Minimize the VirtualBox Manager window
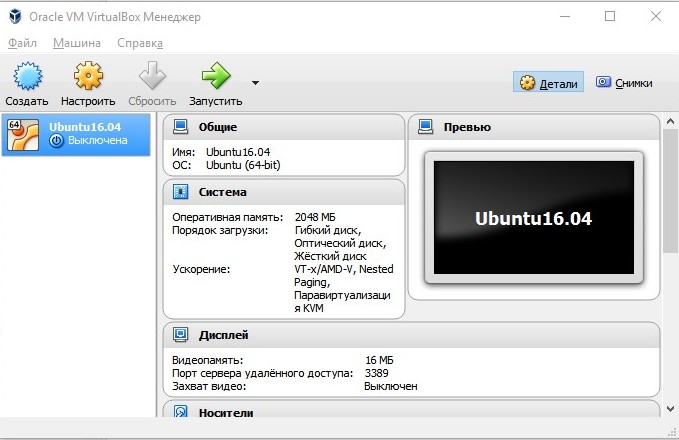 565,16
